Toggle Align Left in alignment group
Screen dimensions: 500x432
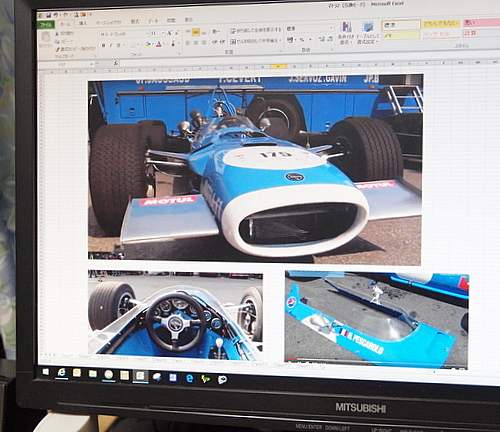(187, 43)
